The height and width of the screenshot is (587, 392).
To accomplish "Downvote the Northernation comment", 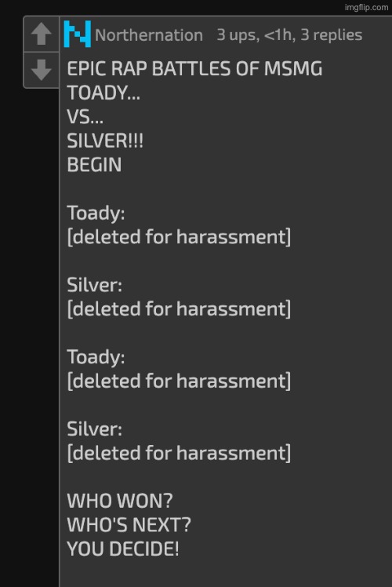I will pyautogui.click(x=41, y=70).
